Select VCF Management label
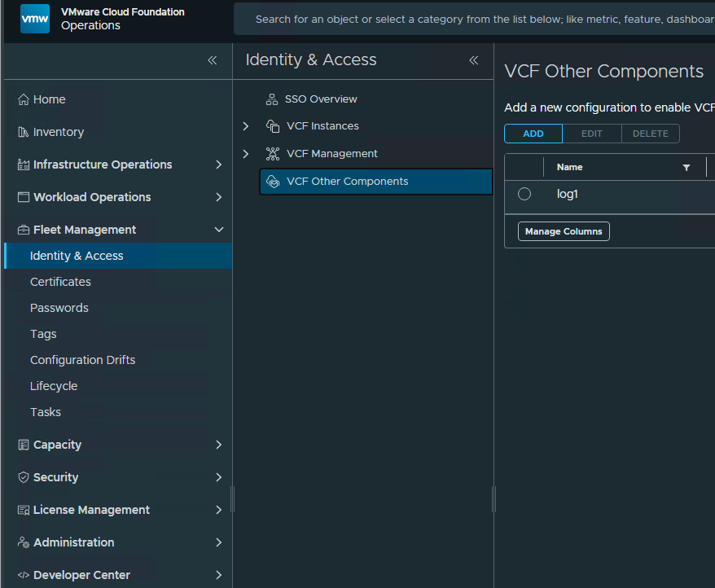 click(x=332, y=154)
